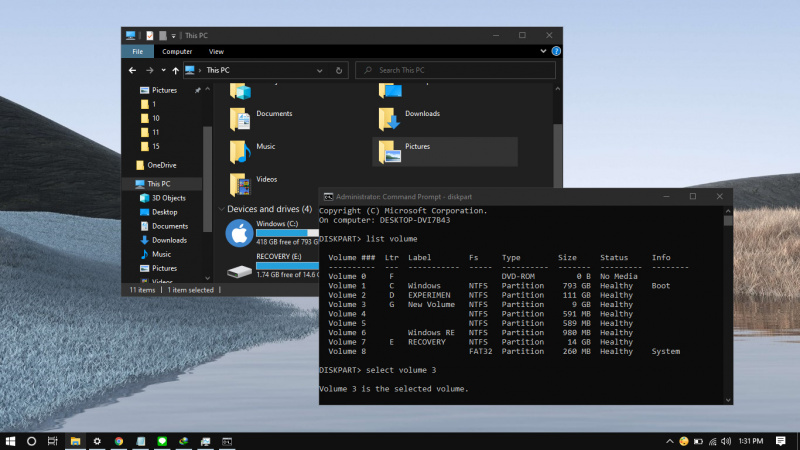Go forward with File Explorer forward arrow

[149, 70]
